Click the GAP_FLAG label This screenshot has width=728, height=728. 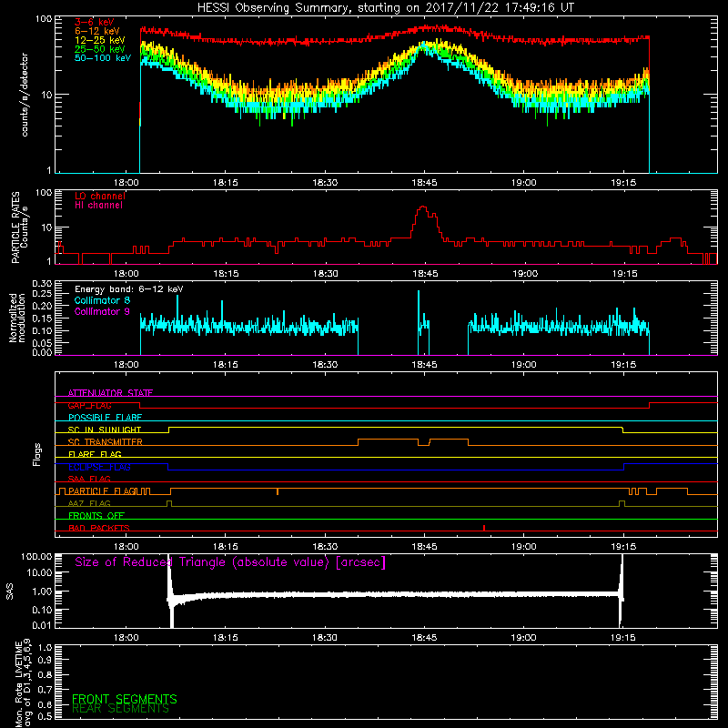89,405
